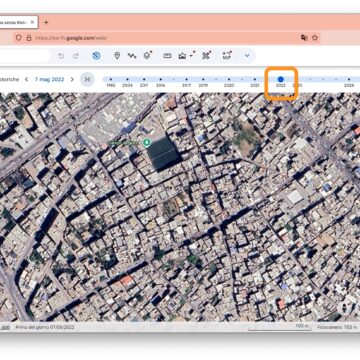Select the 2024 timeline marker
Viewport: 360px width, 360px height.
coord(349,79)
